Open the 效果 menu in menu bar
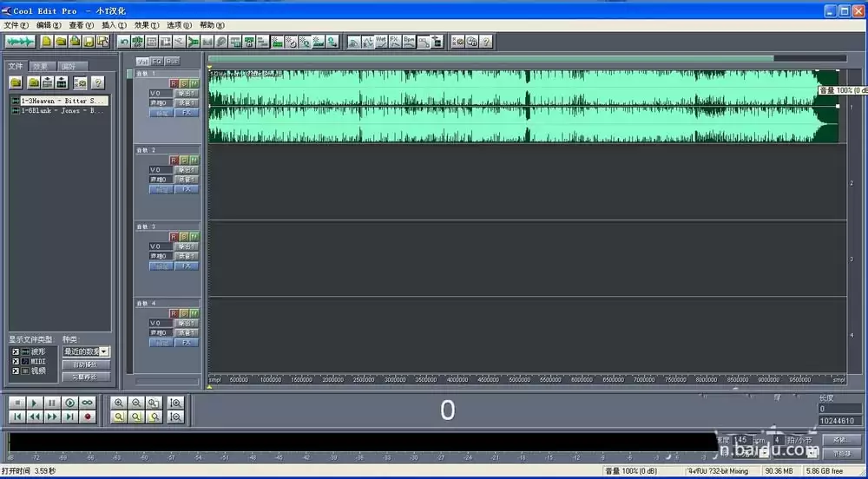This screenshot has height=479, width=868. 146,25
